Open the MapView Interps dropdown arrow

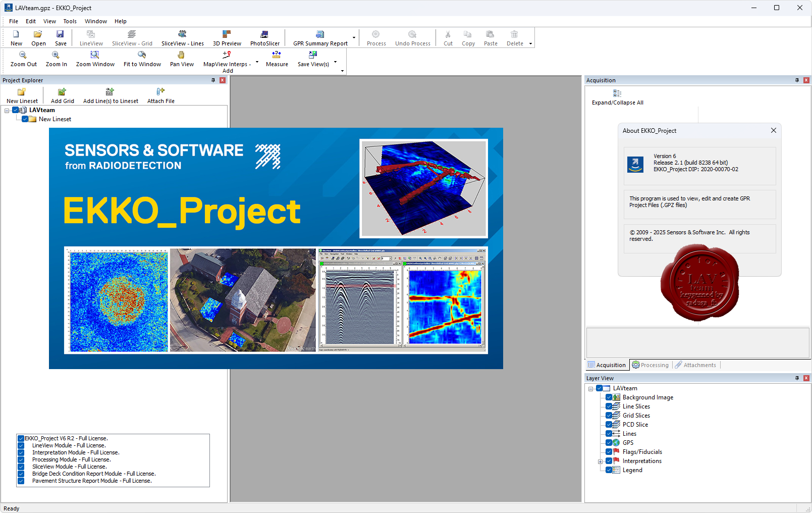pos(257,62)
